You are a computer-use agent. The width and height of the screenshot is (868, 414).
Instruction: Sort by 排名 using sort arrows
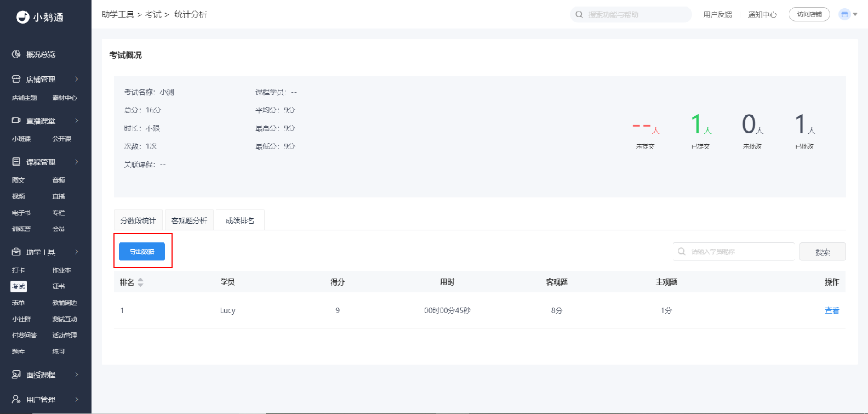(x=141, y=282)
